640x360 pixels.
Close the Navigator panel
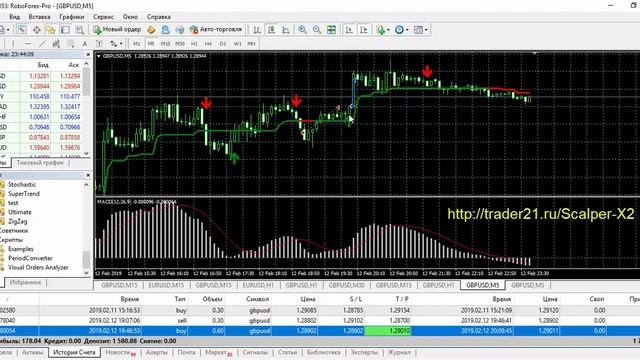point(88,175)
